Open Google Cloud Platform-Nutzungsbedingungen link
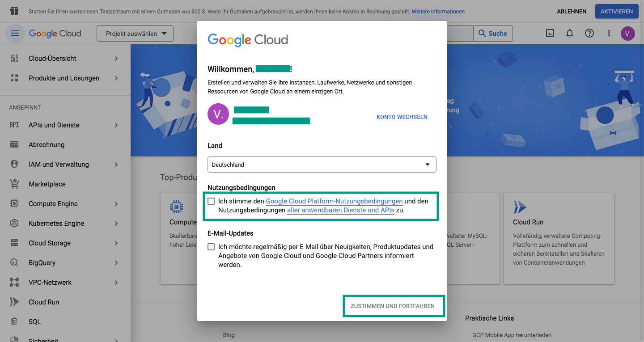The height and width of the screenshot is (342, 644). point(334,201)
